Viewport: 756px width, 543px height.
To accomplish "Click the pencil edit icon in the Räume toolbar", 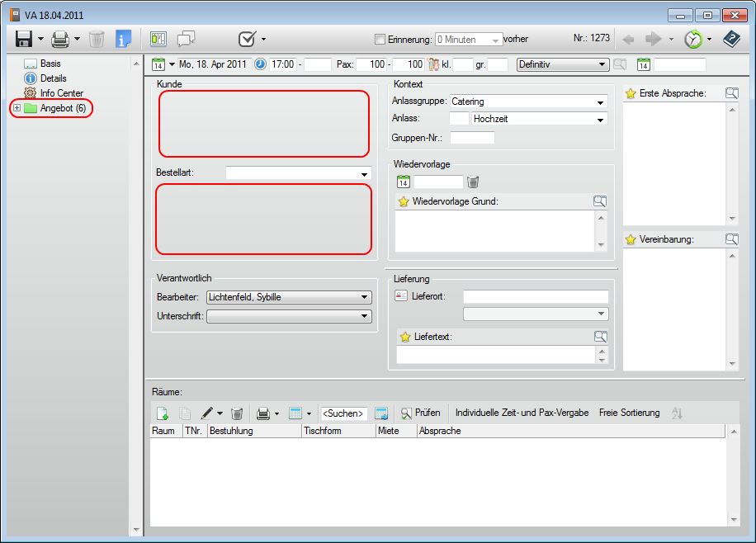I will (207, 413).
